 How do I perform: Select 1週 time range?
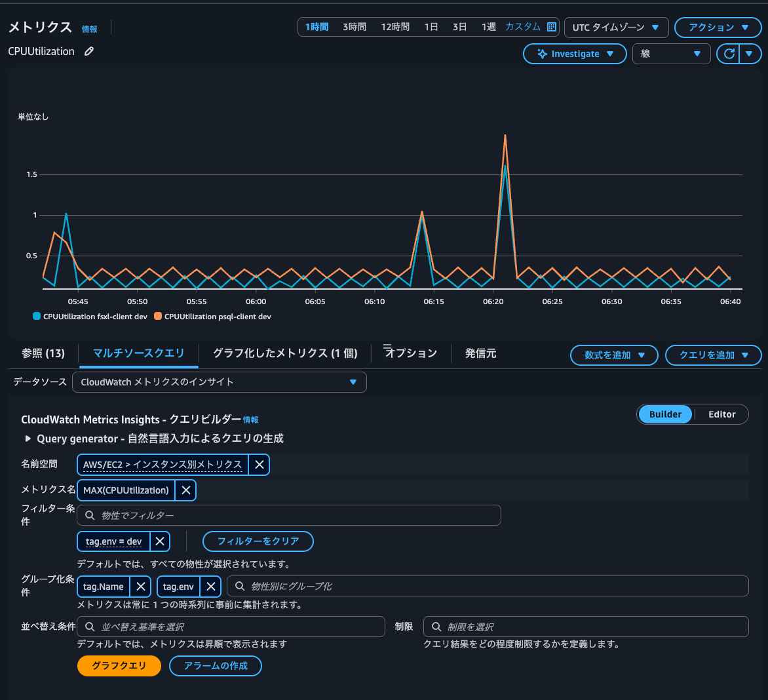(x=488, y=27)
